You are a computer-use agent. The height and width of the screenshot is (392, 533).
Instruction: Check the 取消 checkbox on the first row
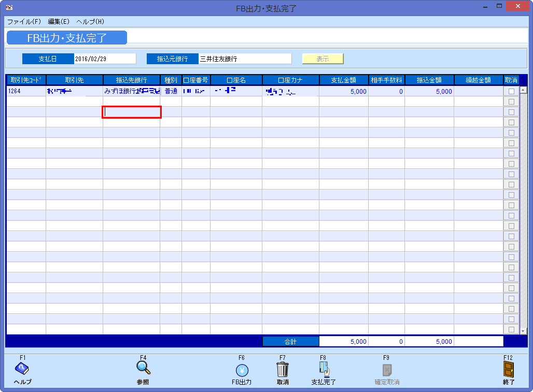click(x=511, y=91)
